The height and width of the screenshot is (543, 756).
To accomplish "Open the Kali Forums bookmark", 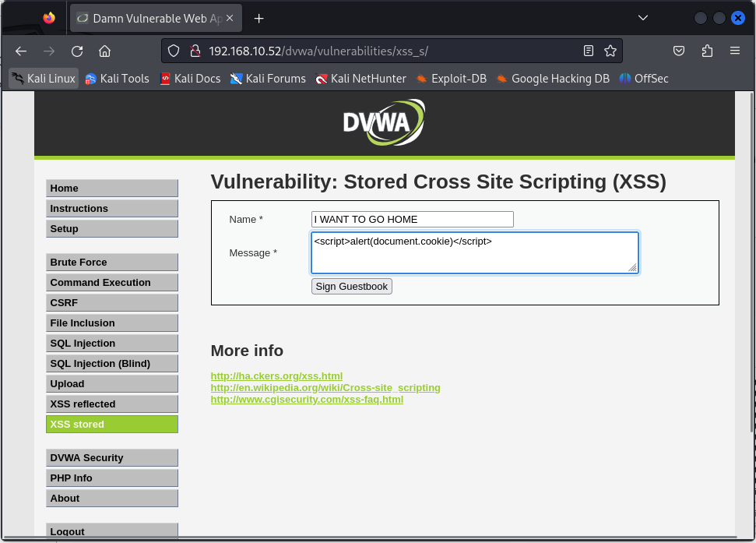I will 268,78.
